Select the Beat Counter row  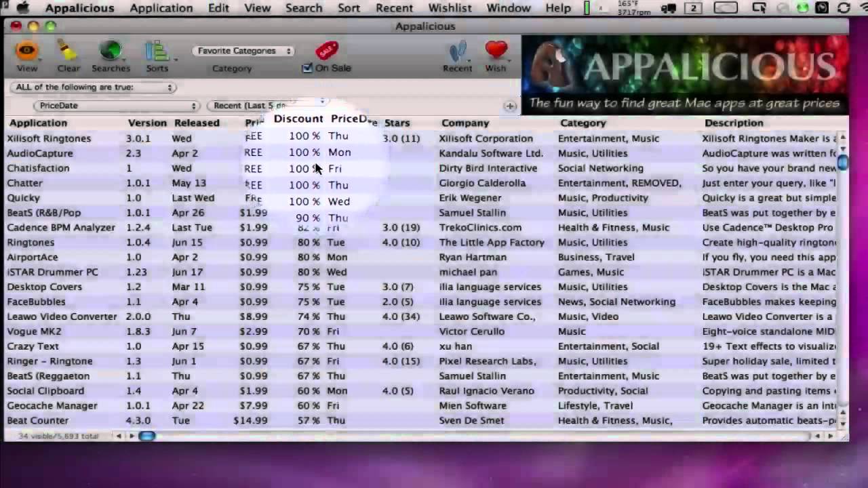coord(420,421)
